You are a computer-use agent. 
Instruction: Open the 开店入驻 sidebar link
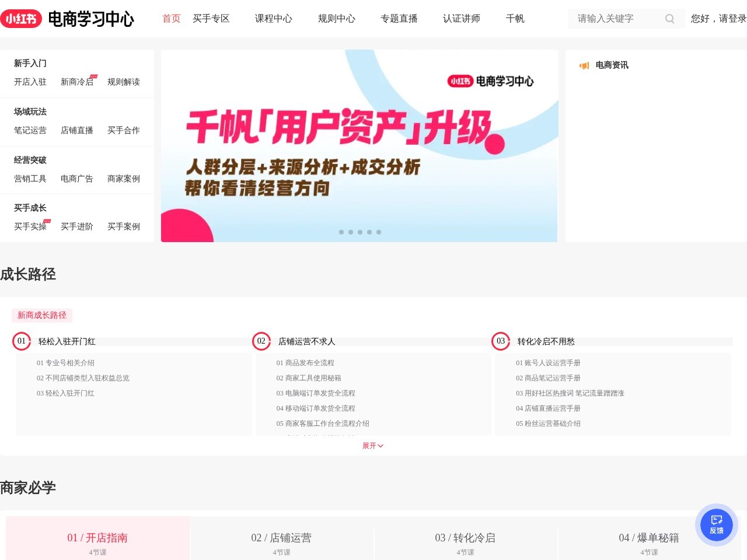click(x=30, y=82)
